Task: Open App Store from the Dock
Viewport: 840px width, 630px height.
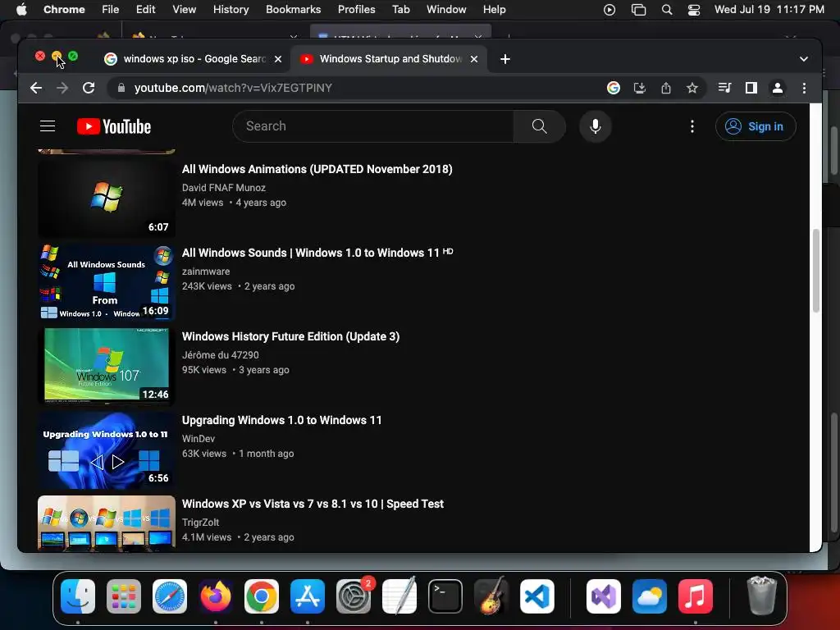Action: (x=308, y=596)
